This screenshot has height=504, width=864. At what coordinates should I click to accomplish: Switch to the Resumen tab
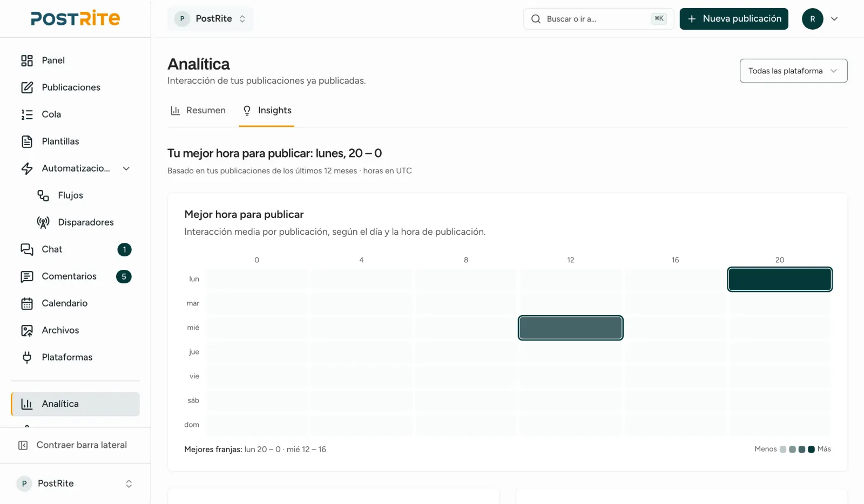198,111
